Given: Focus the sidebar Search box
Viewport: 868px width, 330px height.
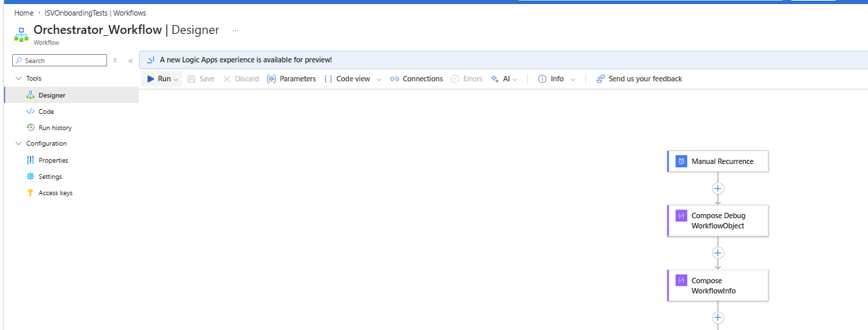Looking at the screenshot, I should [60, 60].
